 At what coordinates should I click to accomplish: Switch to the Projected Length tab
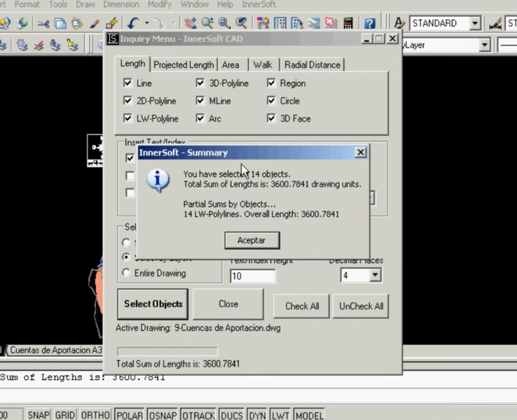click(184, 64)
